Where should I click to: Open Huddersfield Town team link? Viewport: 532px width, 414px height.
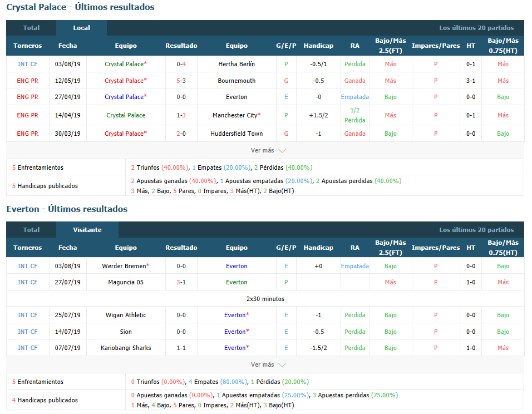coord(237,134)
